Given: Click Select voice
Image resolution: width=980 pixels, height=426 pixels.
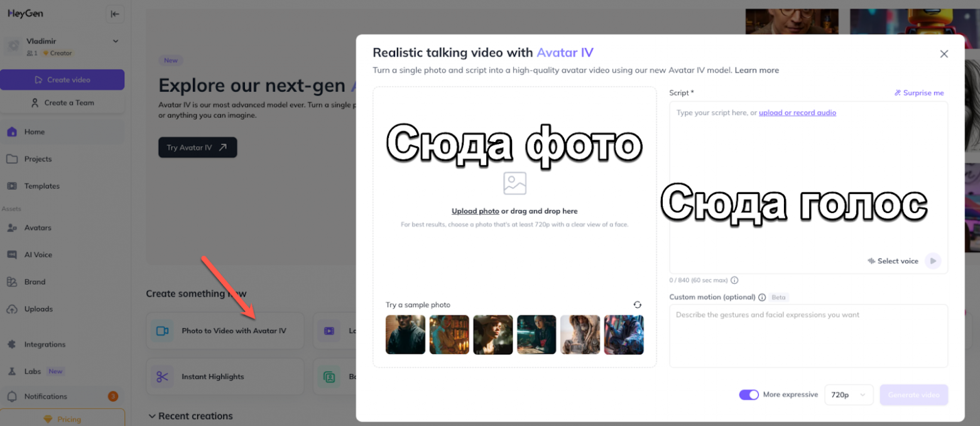Looking at the screenshot, I should click(893, 261).
